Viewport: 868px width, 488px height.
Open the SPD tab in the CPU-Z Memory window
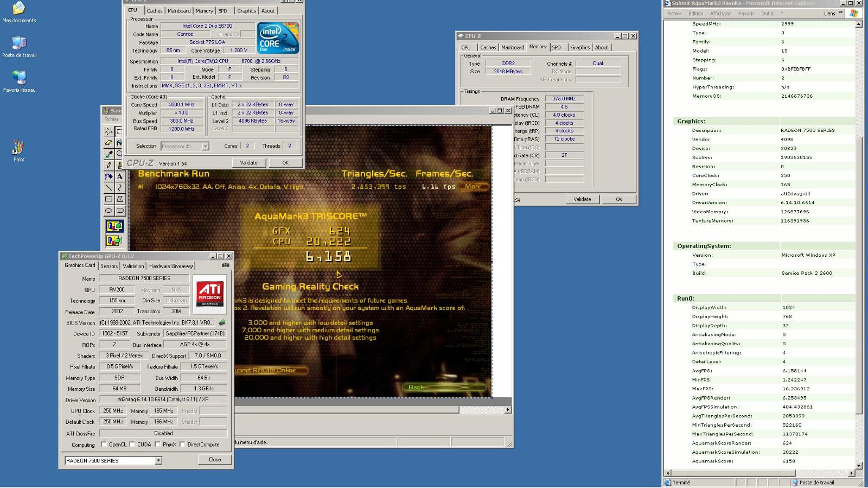[x=557, y=47]
